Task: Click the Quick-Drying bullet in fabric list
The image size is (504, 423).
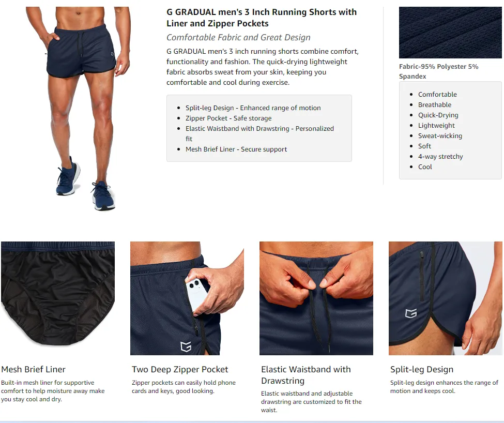Action: [x=438, y=115]
